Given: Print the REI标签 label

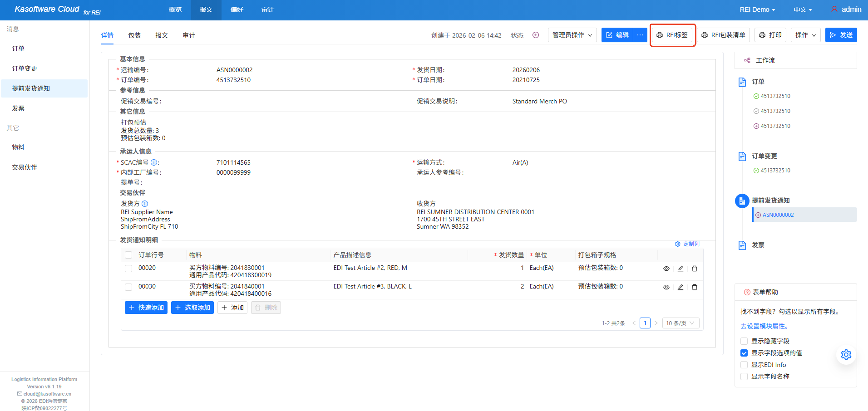Looking at the screenshot, I should point(672,35).
